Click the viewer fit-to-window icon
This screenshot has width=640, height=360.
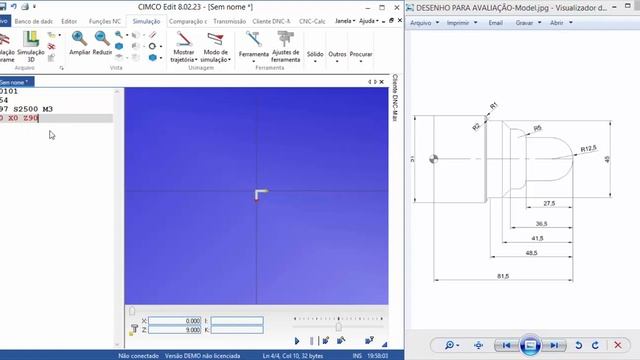[x=478, y=345]
